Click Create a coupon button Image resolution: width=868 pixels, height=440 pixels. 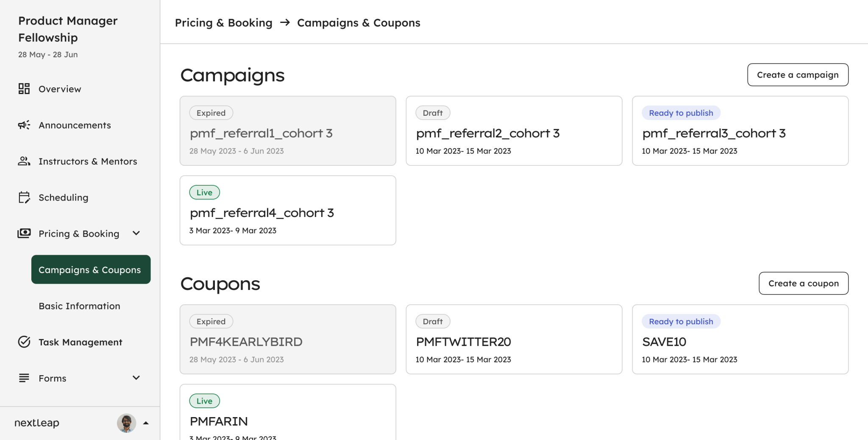pos(804,283)
